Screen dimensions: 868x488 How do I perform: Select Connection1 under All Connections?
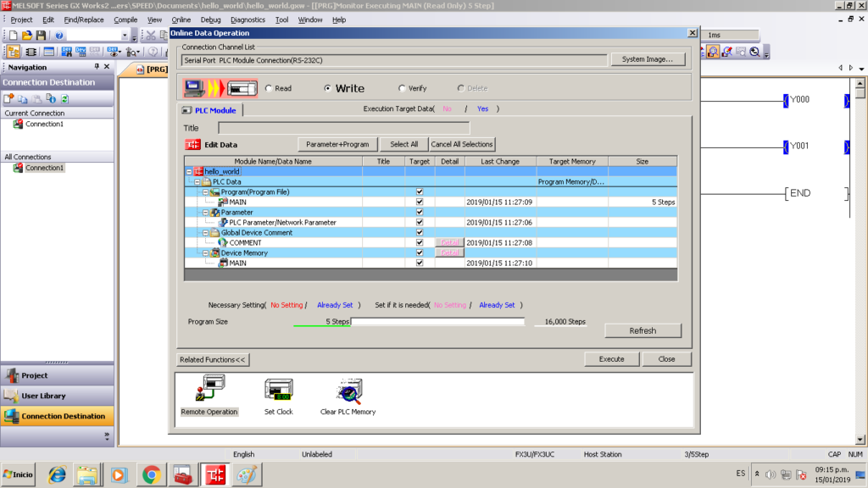tap(44, 168)
